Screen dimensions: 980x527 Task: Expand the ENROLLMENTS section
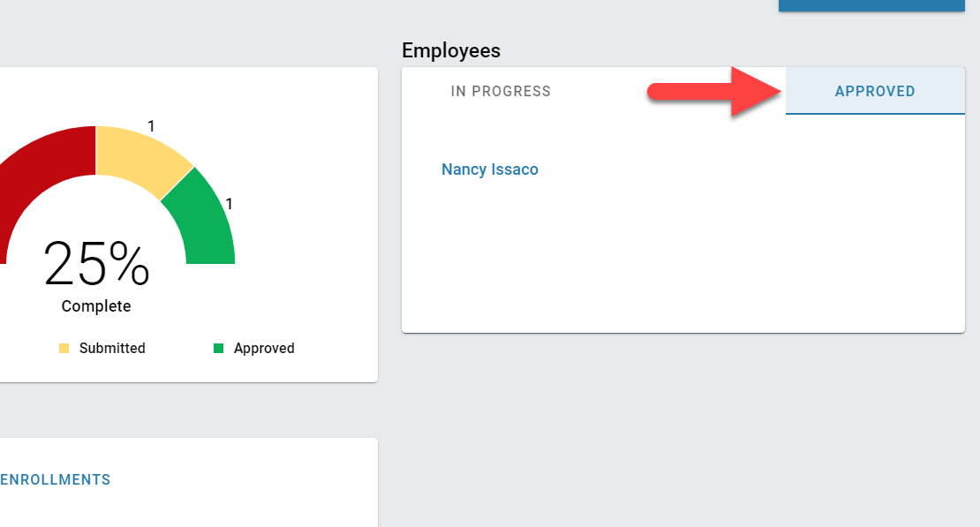tap(55, 479)
